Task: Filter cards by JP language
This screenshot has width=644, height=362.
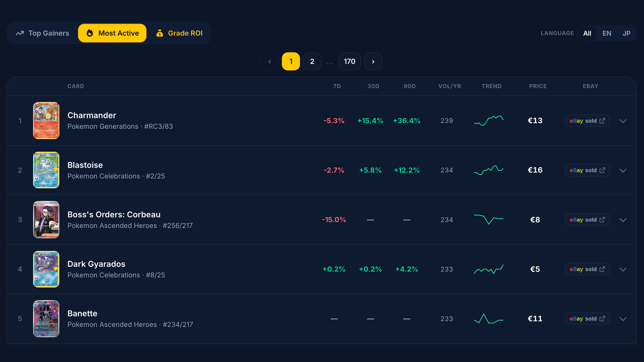Action: (626, 33)
